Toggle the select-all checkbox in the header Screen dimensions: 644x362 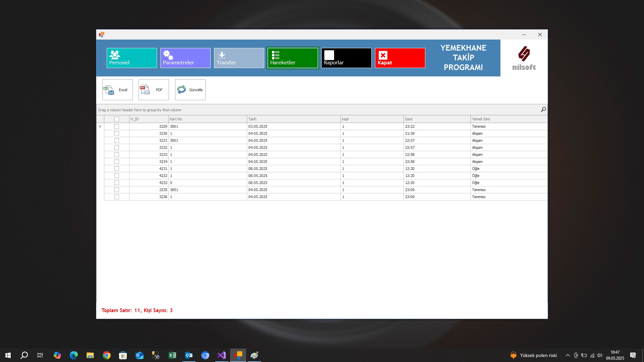117,119
